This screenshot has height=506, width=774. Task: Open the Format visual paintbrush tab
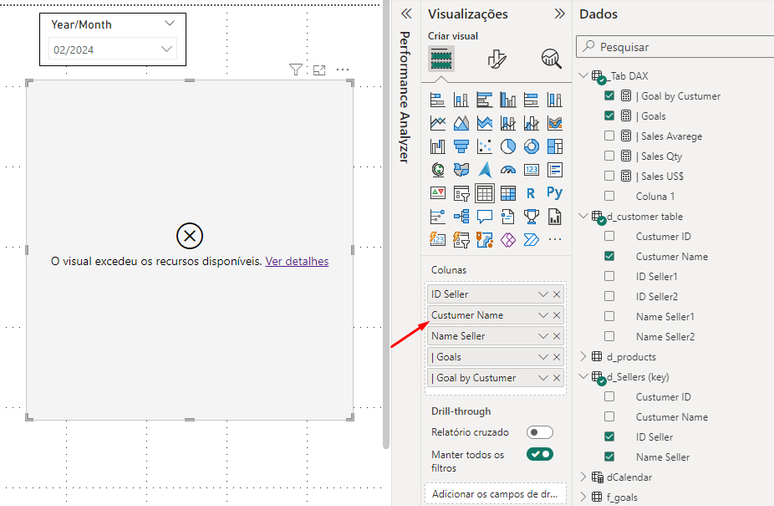497,59
